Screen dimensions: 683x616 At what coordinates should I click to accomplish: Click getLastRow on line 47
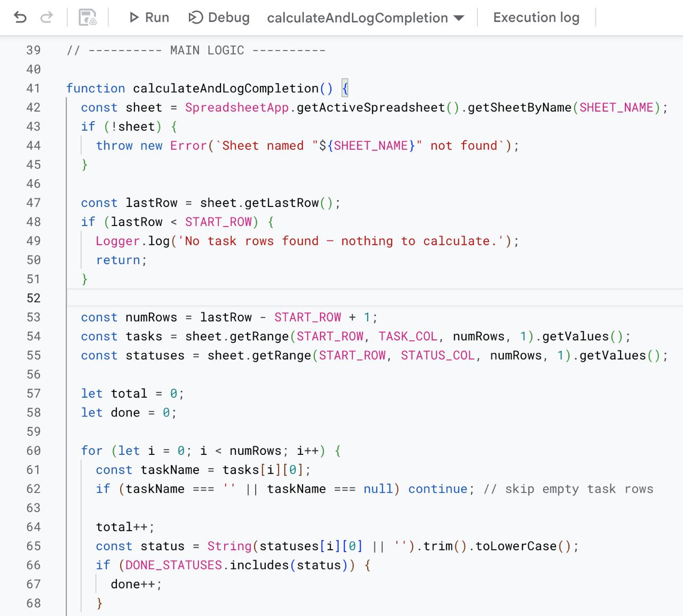tap(282, 203)
